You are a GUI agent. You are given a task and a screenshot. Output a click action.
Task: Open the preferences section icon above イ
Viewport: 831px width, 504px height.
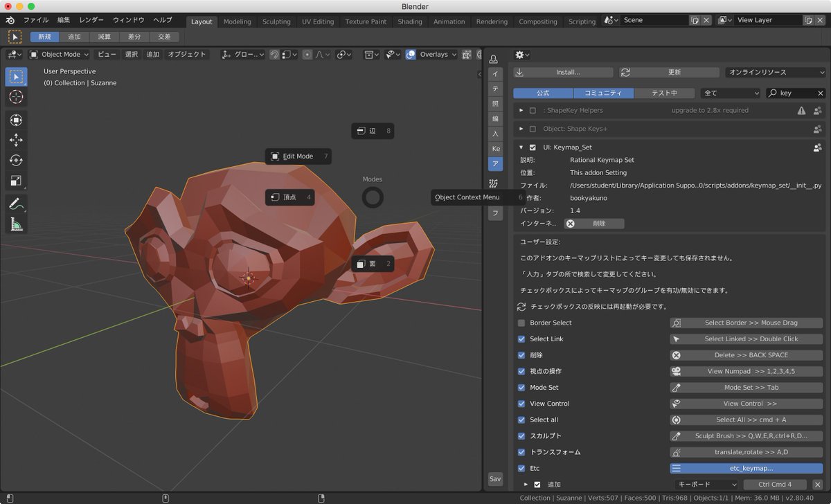click(494, 59)
